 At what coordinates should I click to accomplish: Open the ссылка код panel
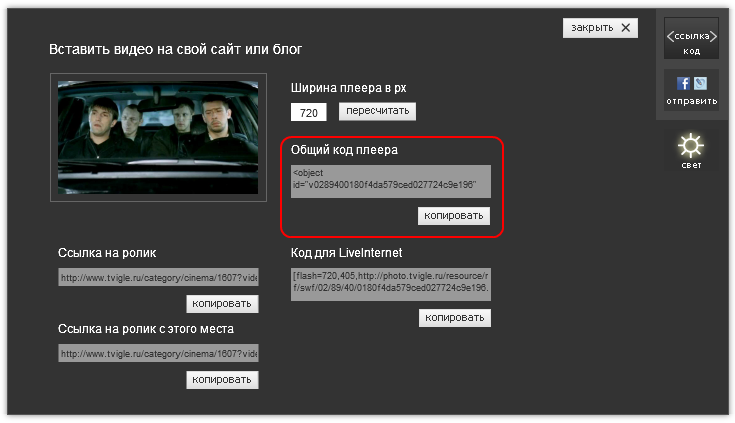[692, 38]
